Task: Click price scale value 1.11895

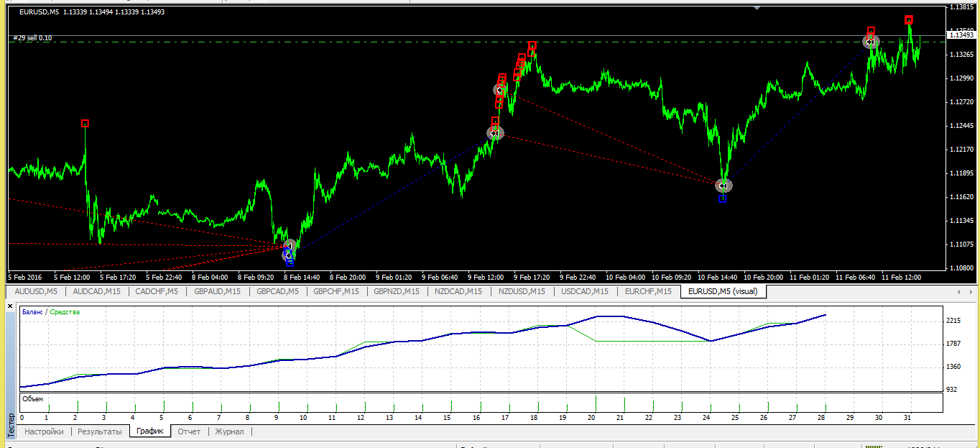Action: [x=961, y=173]
